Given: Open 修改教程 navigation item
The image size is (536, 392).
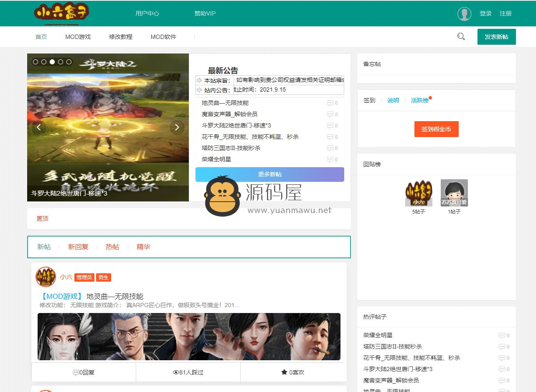Looking at the screenshot, I should [x=121, y=37].
